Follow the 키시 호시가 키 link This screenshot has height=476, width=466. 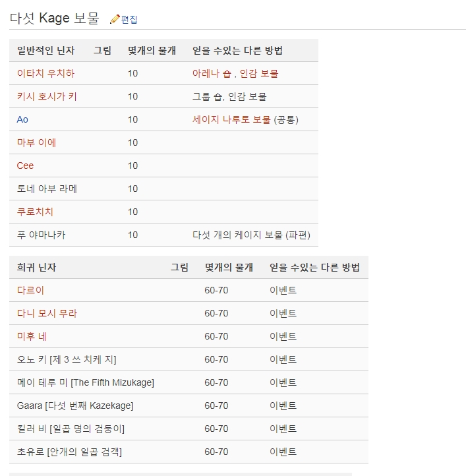pyautogui.click(x=47, y=96)
